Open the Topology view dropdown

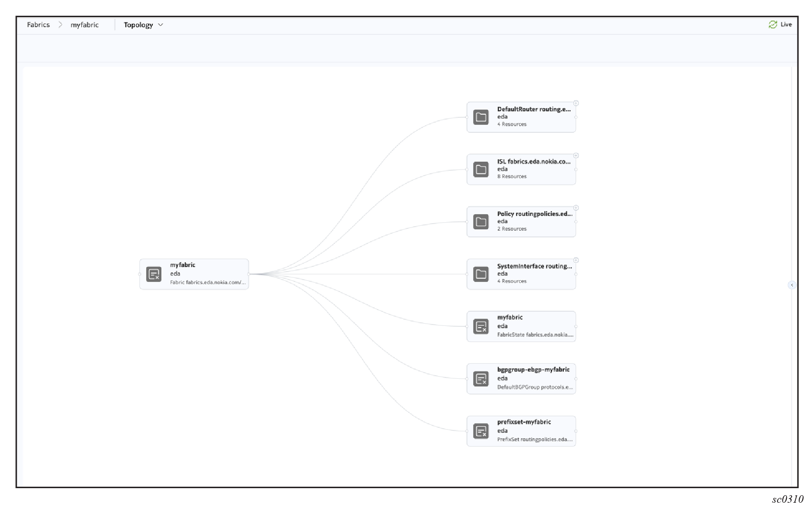click(143, 25)
